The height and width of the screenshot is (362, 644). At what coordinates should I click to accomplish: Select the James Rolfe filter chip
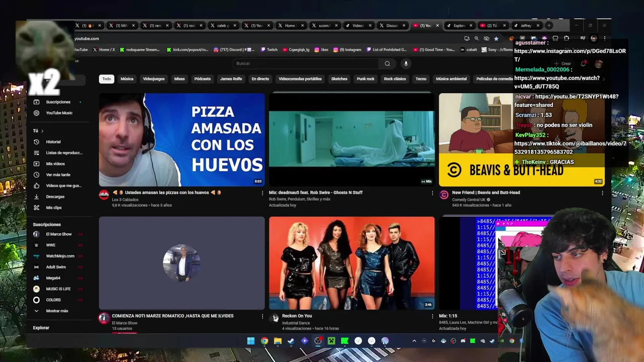231,79
